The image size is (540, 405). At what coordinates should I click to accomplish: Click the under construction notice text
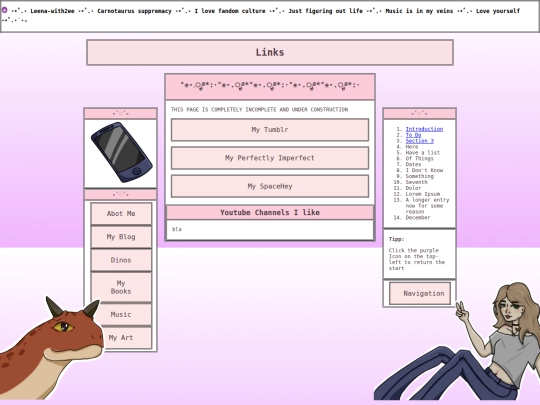pyautogui.click(x=259, y=110)
